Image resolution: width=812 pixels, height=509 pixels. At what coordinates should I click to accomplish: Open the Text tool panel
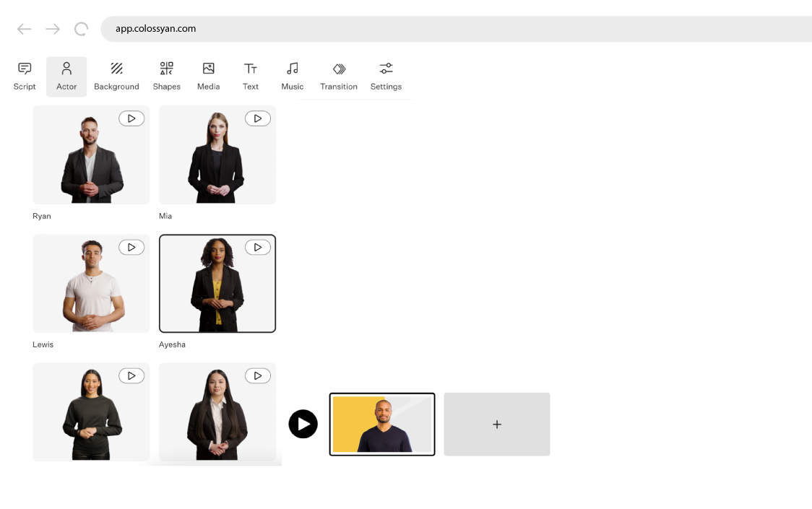pos(250,76)
